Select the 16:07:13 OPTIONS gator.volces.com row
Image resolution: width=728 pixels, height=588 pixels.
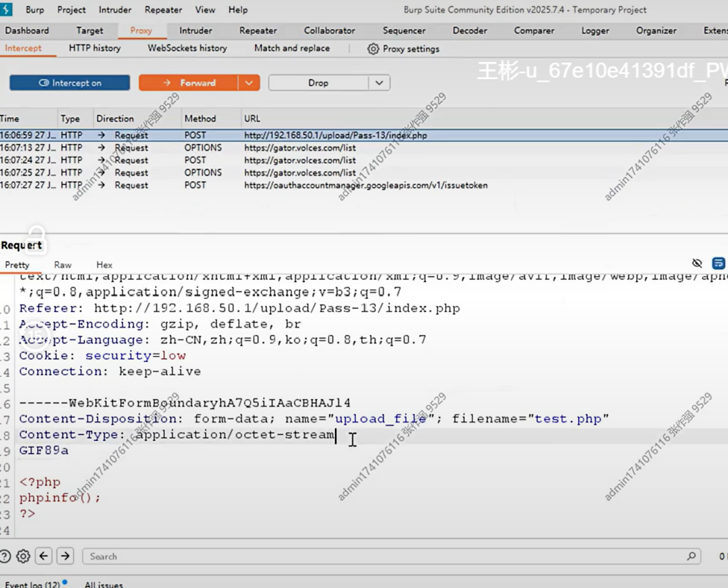pos(364,148)
